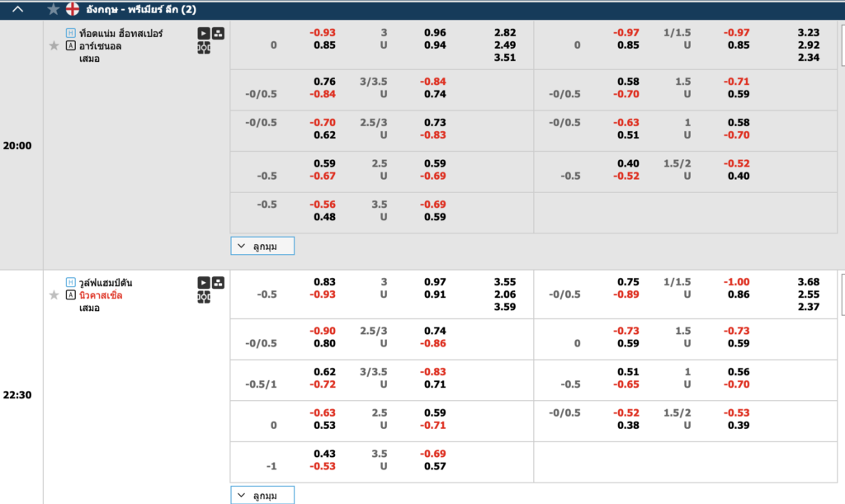Pick Newcastle win odds 2.06
Image resolution: width=845 pixels, height=504 pixels.
(x=505, y=294)
